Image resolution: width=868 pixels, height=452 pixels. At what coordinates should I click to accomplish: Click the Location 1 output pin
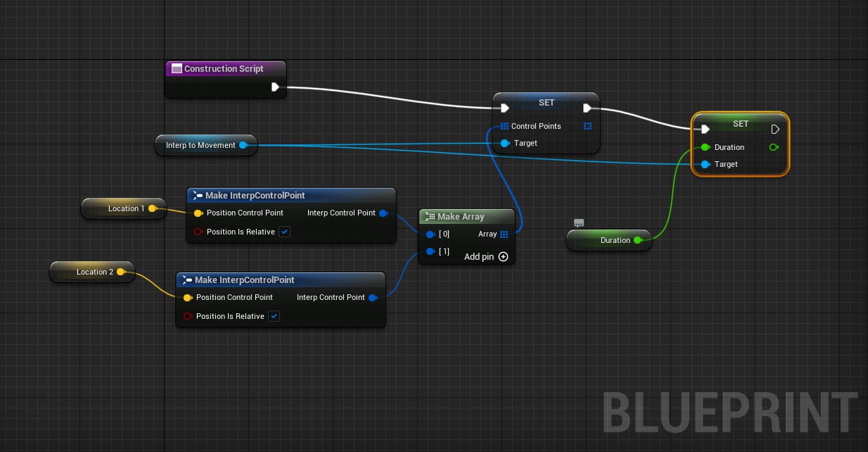click(x=152, y=208)
